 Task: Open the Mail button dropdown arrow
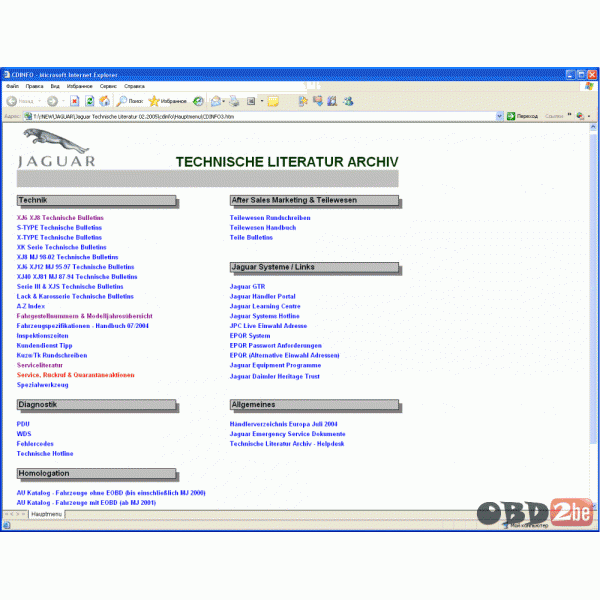[223, 101]
